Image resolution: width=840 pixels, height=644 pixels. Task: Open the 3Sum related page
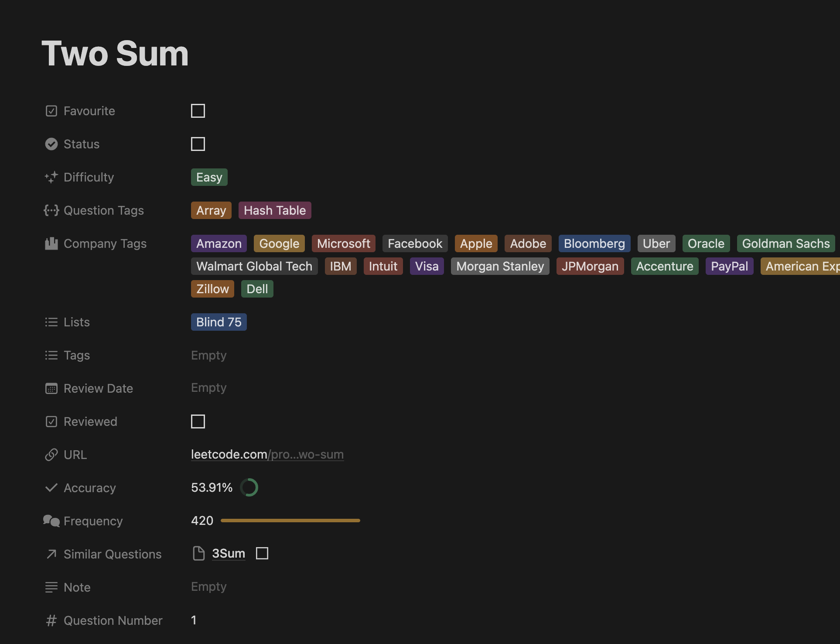pos(228,553)
